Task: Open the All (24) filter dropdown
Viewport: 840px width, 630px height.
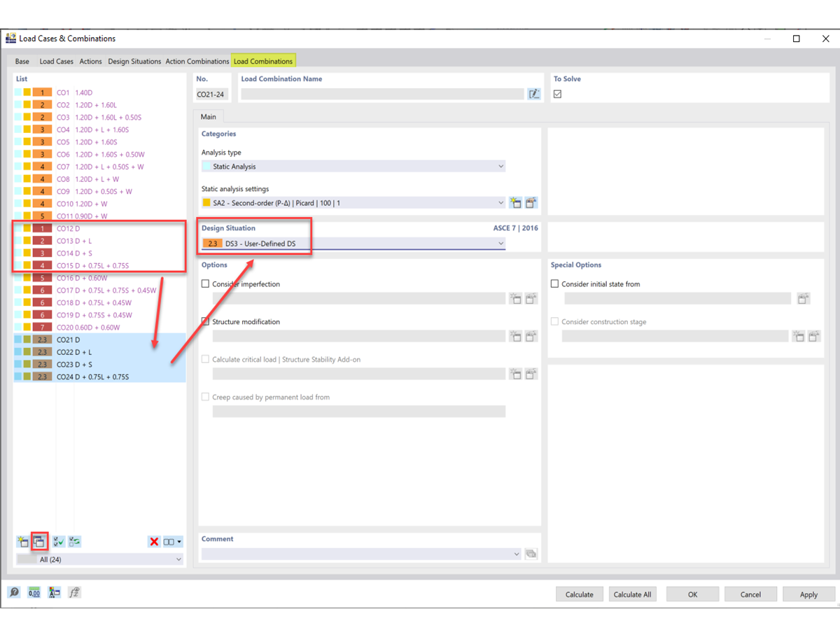Action: (x=100, y=559)
